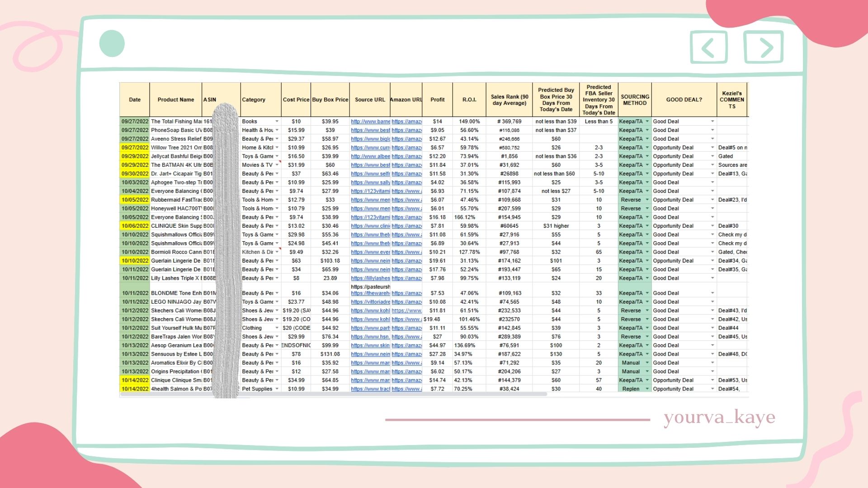Image resolution: width=868 pixels, height=488 pixels.
Task: Select the R.O.I. column header
Action: pyautogui.click(x=469, y=100)
